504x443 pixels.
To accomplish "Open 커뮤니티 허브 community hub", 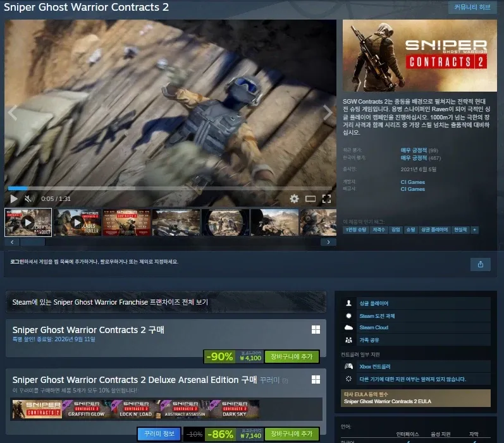I will coord(472,7).
